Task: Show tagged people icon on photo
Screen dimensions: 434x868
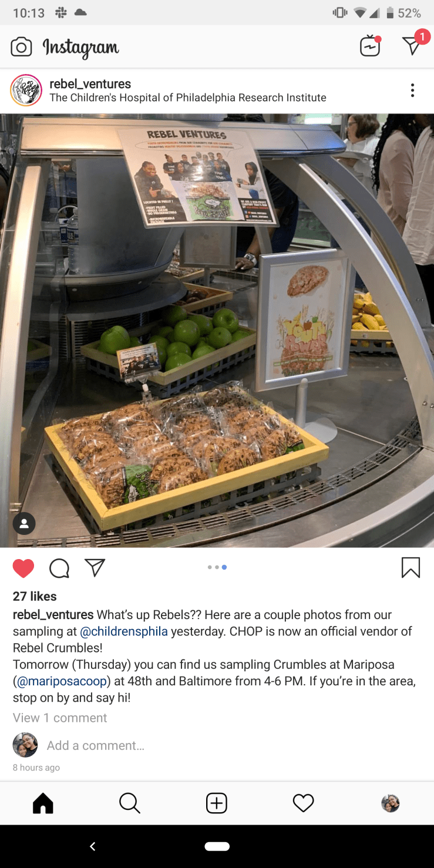Action: point(24,524)
